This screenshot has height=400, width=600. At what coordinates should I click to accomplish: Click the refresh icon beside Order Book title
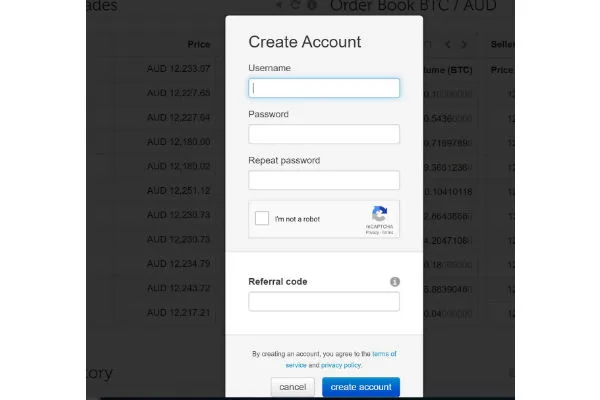[x=295, y=5]
